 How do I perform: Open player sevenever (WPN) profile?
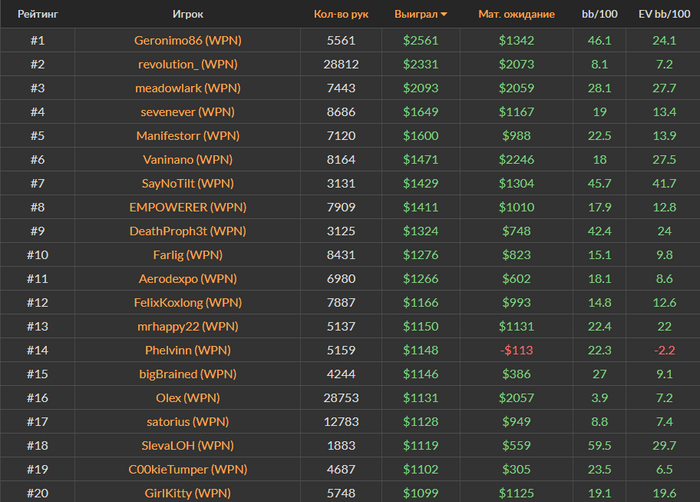click(188, 112)
